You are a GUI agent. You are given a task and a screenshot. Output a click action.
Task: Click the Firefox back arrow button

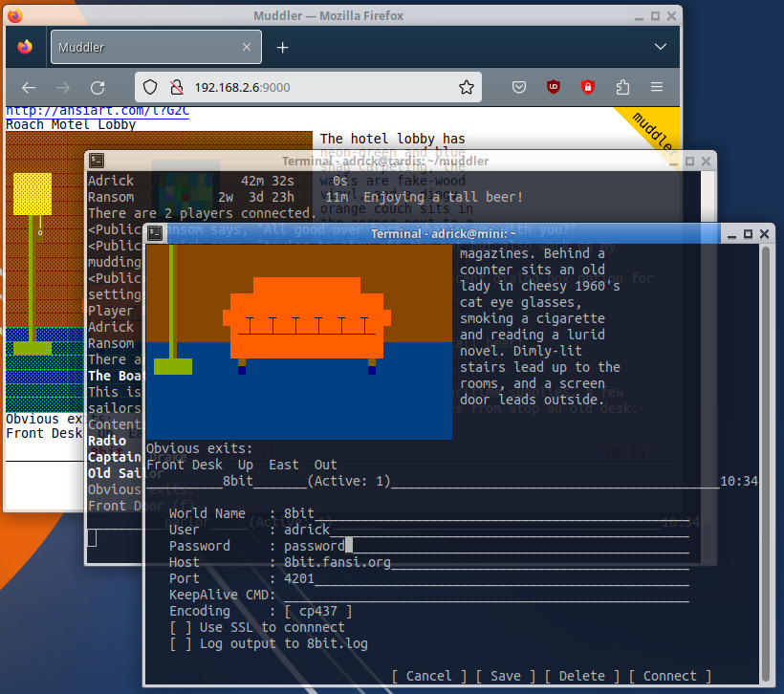(29, 88)
